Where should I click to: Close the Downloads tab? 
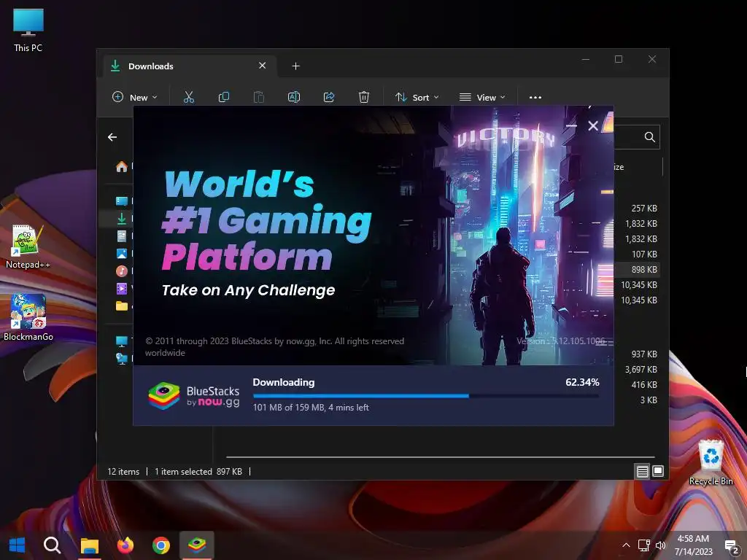click(x=262, y=66)
